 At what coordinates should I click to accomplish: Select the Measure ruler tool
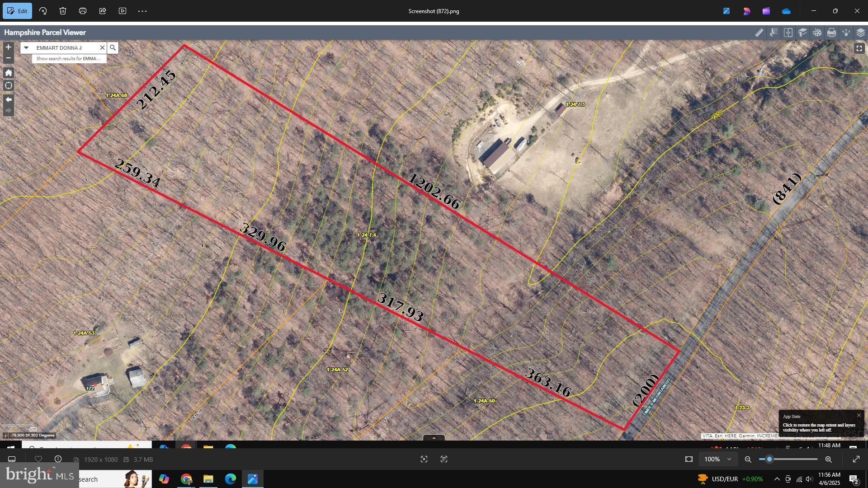point(759,33)
